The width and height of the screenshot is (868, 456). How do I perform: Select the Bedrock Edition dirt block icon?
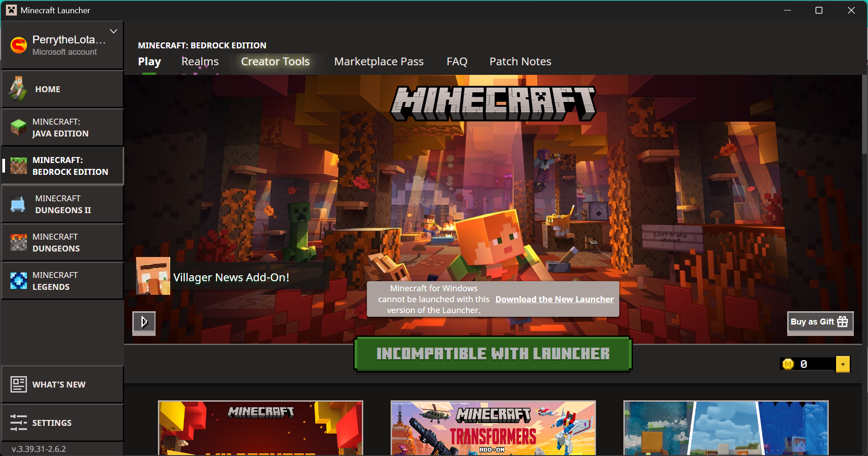click(x=19, y=166)
